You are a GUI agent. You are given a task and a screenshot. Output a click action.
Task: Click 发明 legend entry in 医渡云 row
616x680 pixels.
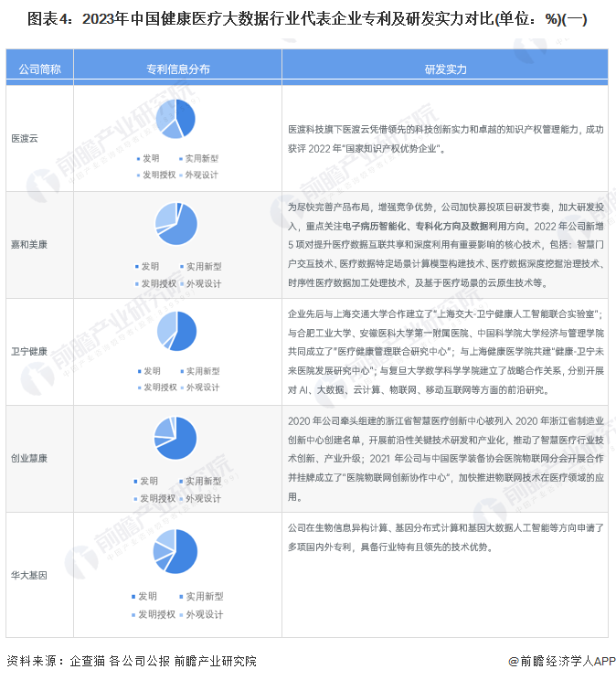(x=148, y=159)
